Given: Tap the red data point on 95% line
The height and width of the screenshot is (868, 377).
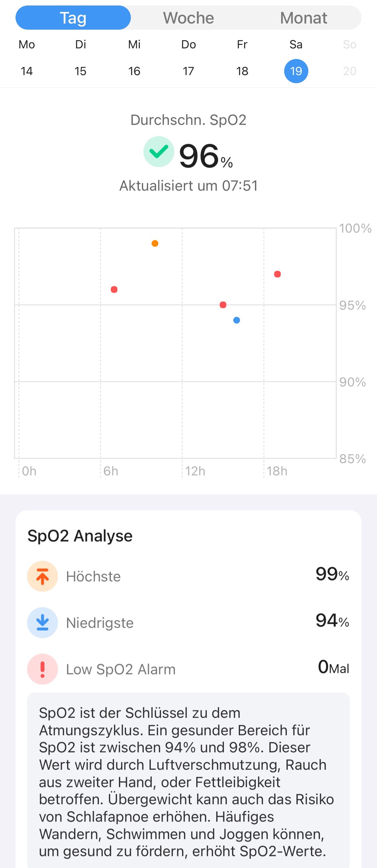Looking at the screenshot, I should click(x=223, y=305).
